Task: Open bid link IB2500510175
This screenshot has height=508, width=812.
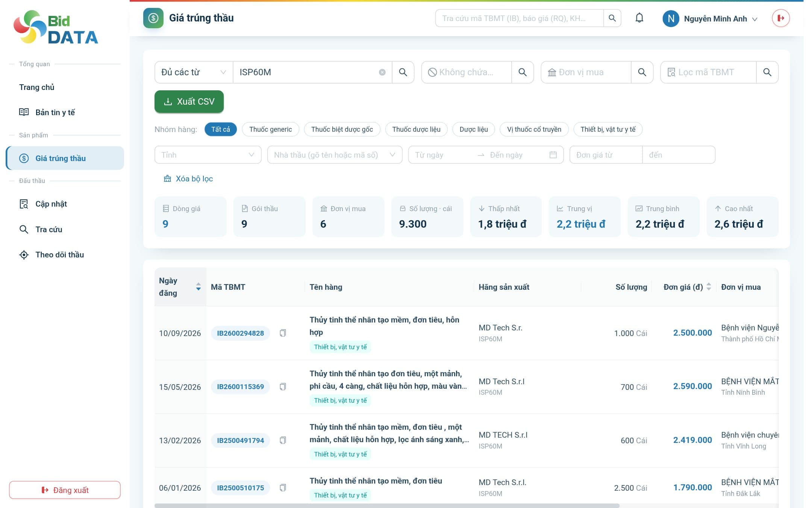Action: 241,488
